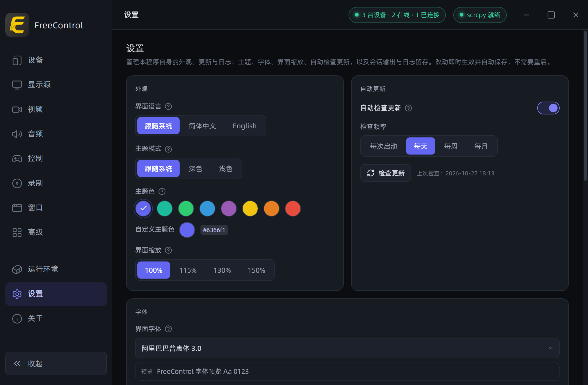Pick the yellow theme color swatch
The image size is (588, 385).
(x=250, y=209)
